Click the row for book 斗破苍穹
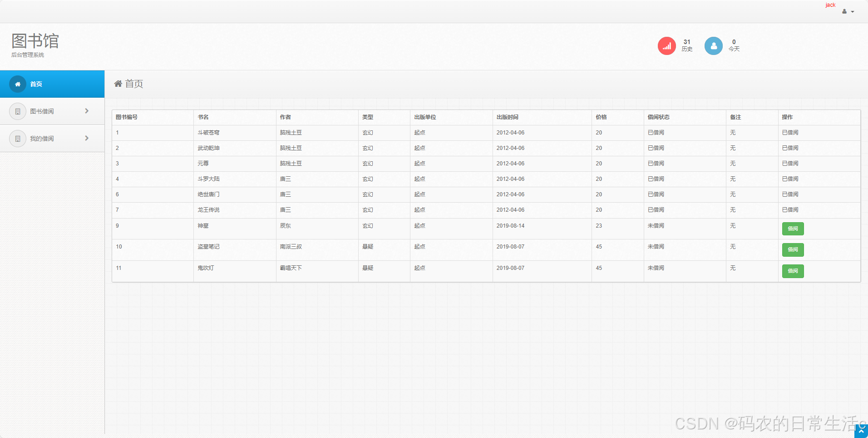 point(363,132)
